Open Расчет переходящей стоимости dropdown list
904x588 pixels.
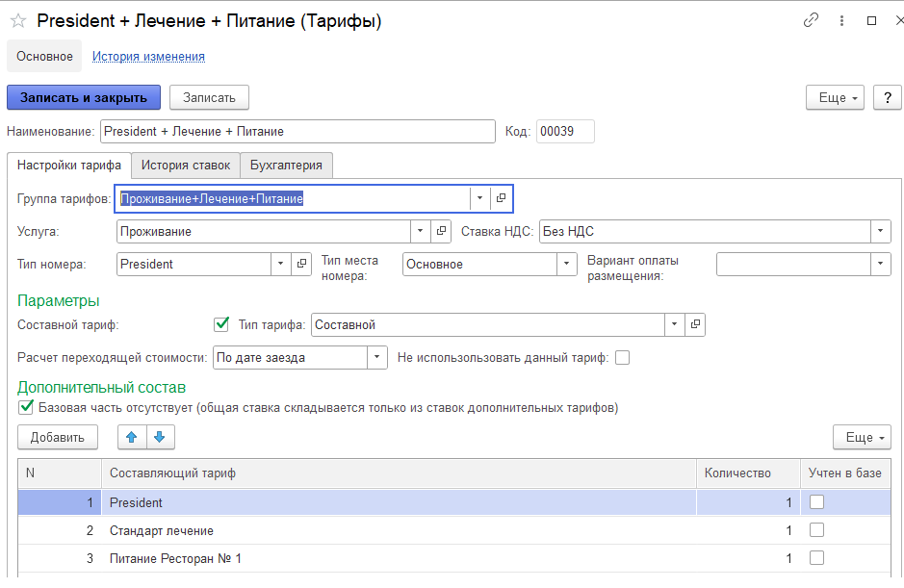(376, 358)
